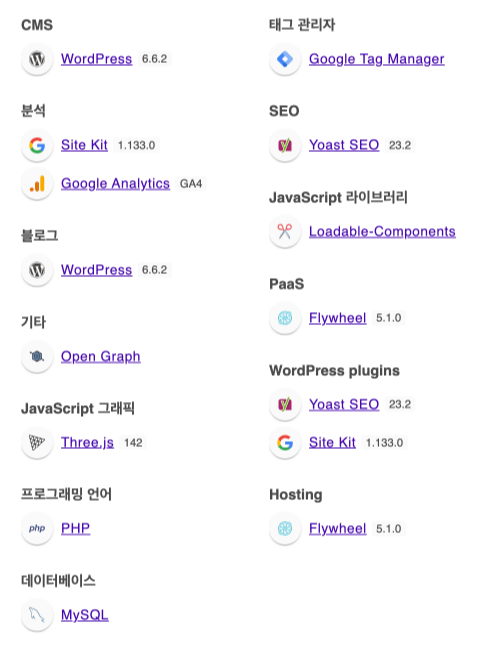This screenshot has height=654, width=490.
Task: Click 5.1.0 badge under PaaS
Action: point(389,318)
